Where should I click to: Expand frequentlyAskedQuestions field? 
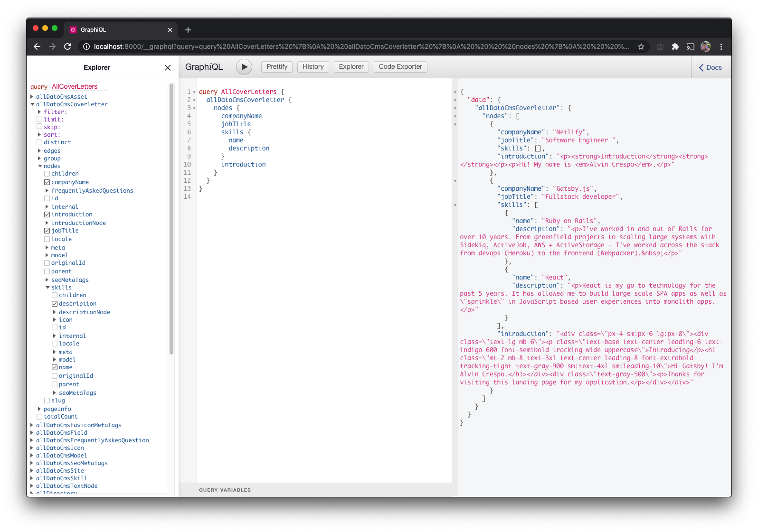tap(47, 191)
